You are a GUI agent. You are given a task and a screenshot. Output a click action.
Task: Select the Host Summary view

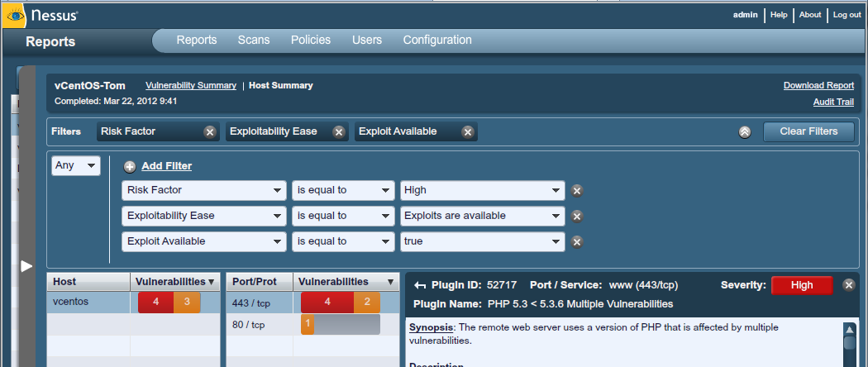point(281,86)
